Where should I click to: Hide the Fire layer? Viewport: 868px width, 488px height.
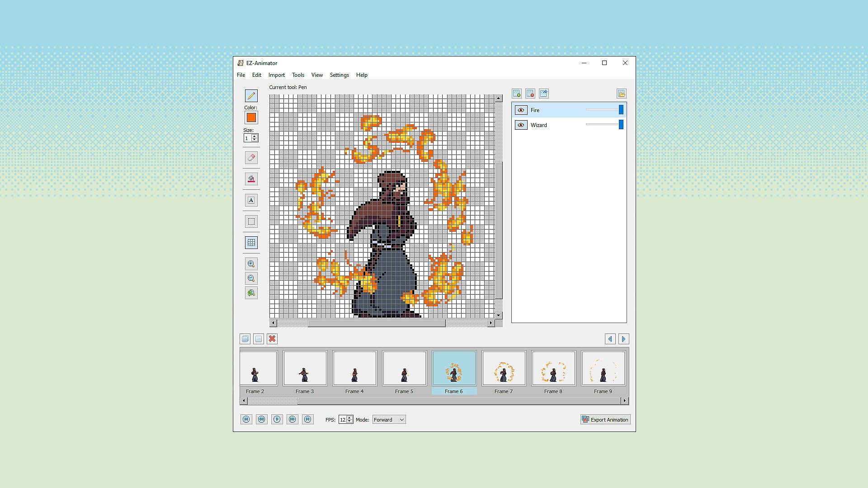pyautogui.click(x=521, y=110)
